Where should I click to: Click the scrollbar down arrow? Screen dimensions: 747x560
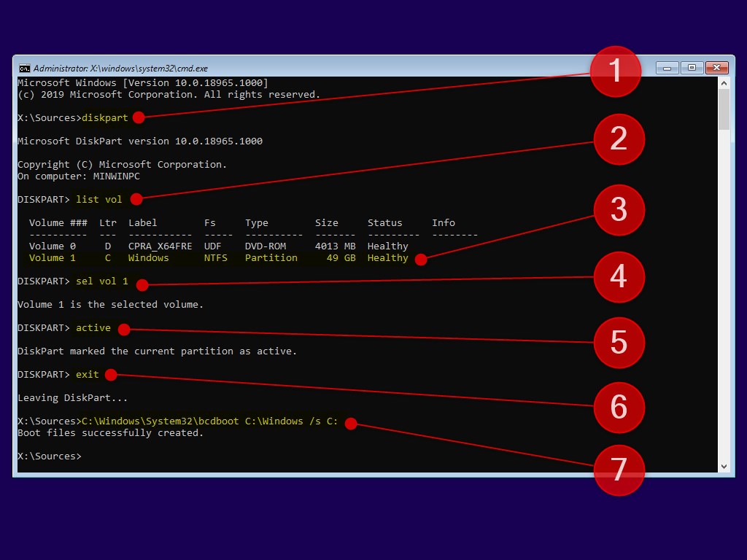pos(724,467)
